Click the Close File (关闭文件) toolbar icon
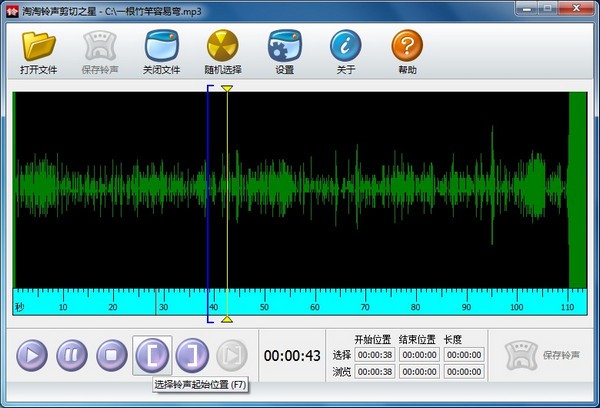The image size is (600, 408). coord(161,46)
